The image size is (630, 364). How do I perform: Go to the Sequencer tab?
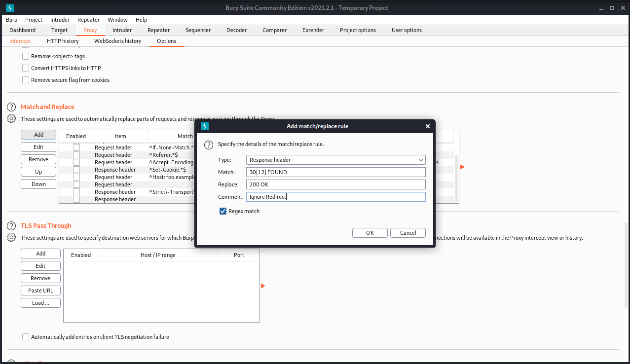click(198, 30)
